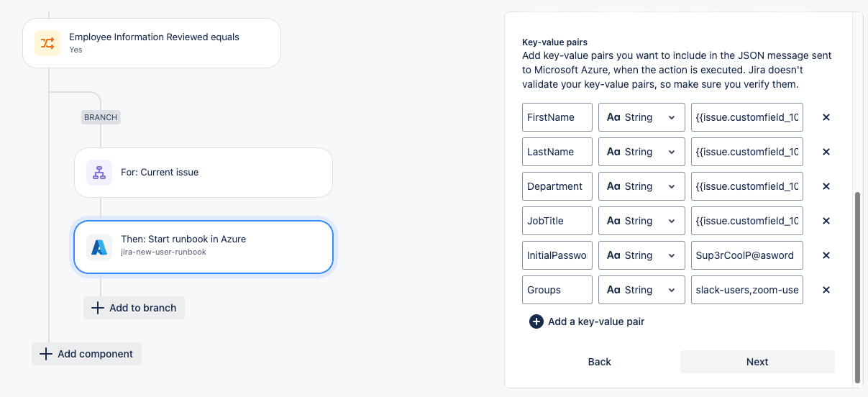
Task: Click the plus icon in Add component
Action: [46, 354]
